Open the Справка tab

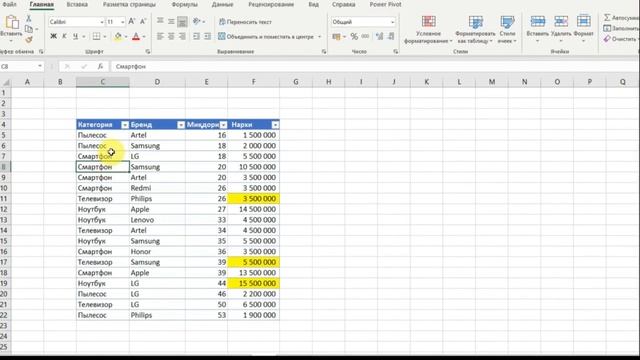[343, 4]
